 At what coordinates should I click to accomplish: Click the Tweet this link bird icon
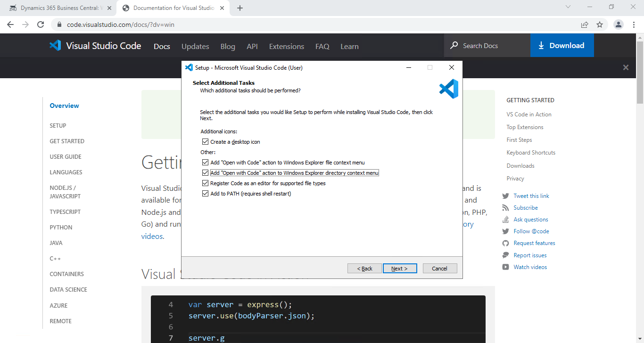(505, 196)
